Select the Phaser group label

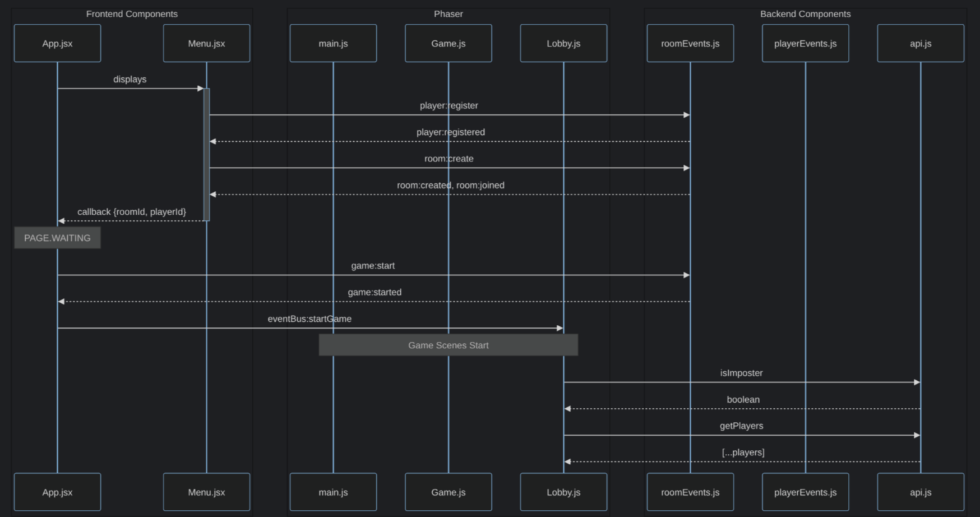point(448,14)
